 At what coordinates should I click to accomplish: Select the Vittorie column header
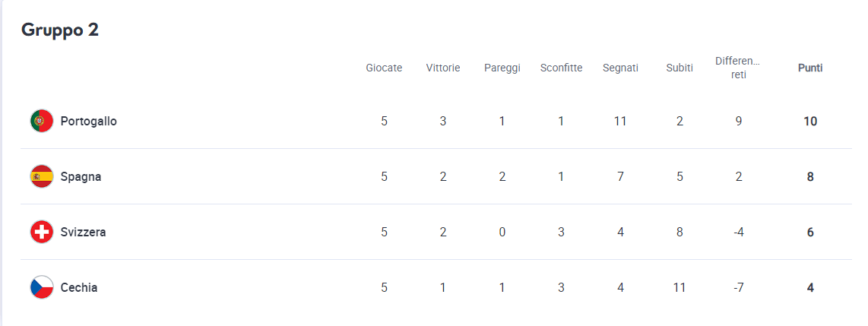[x=443, y=68]
